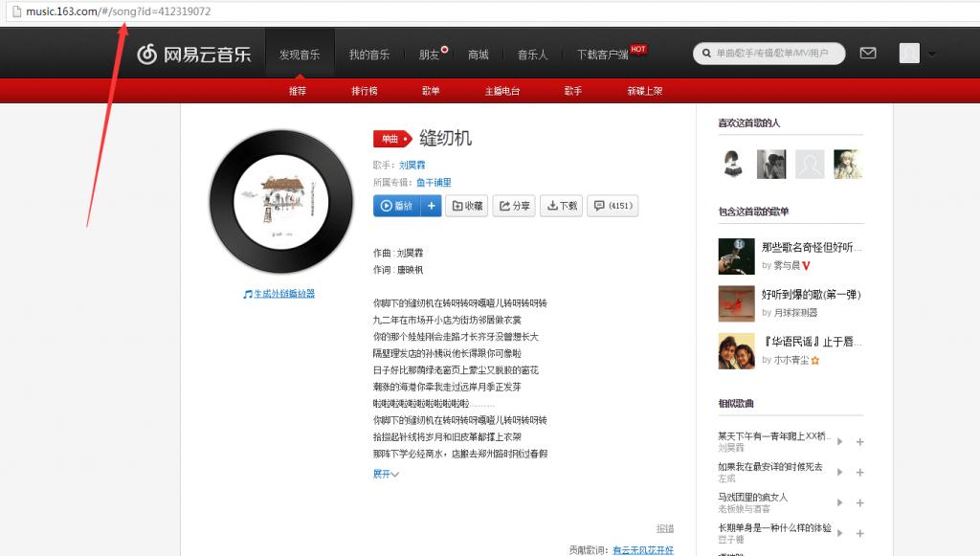Click the 分享 share button
Screen dimensions: 980x556
click(x=514, y=206)
